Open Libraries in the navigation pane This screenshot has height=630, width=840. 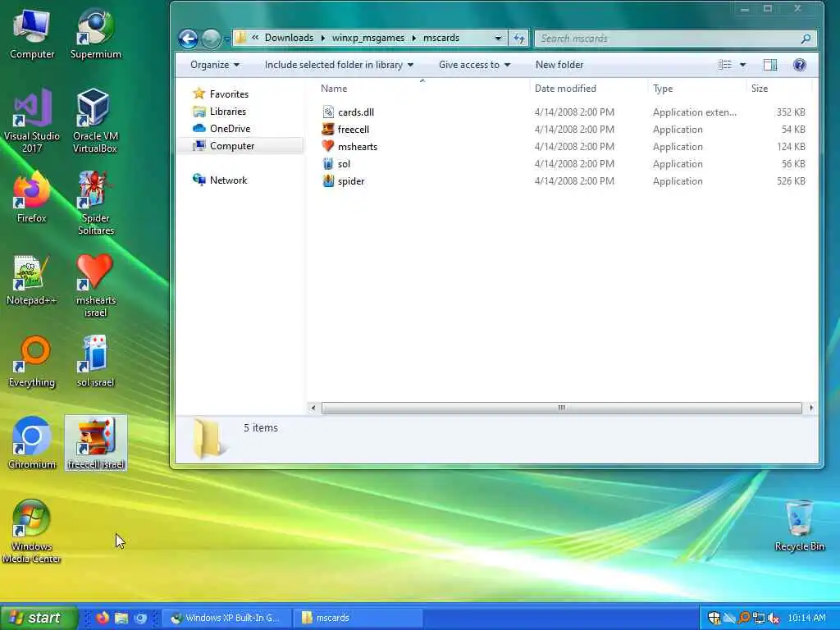[228, 112]
